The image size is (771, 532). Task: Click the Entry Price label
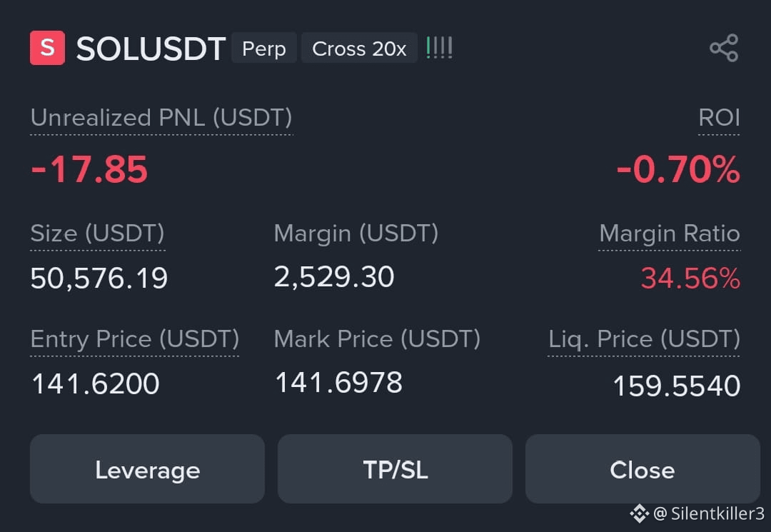[135, 339]
